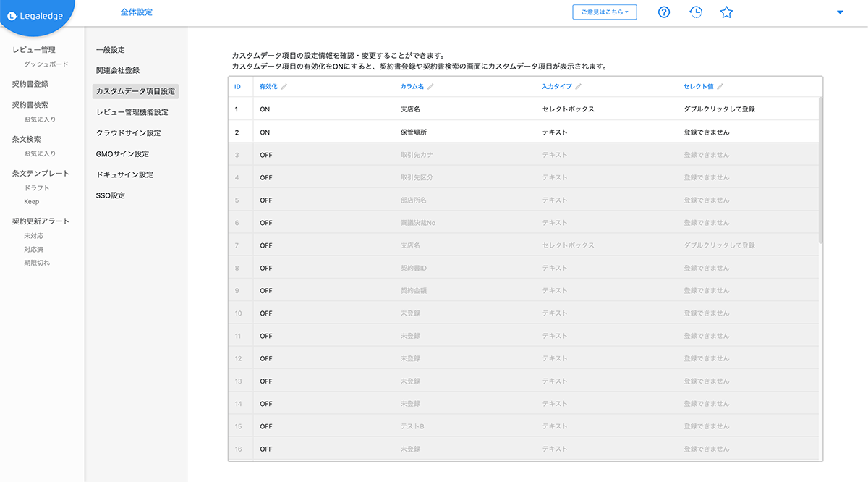Open the ご意見はこちら dropdown

tap(605, 12)
